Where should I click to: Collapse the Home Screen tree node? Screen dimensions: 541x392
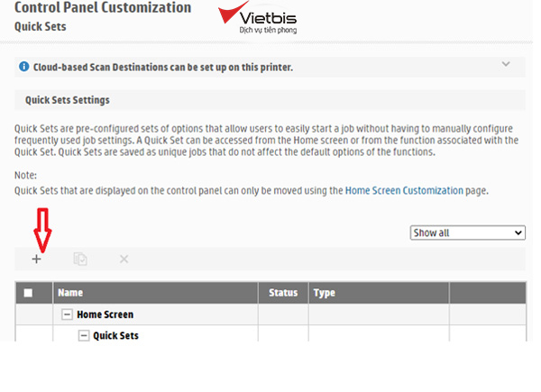tap(67, 315)
